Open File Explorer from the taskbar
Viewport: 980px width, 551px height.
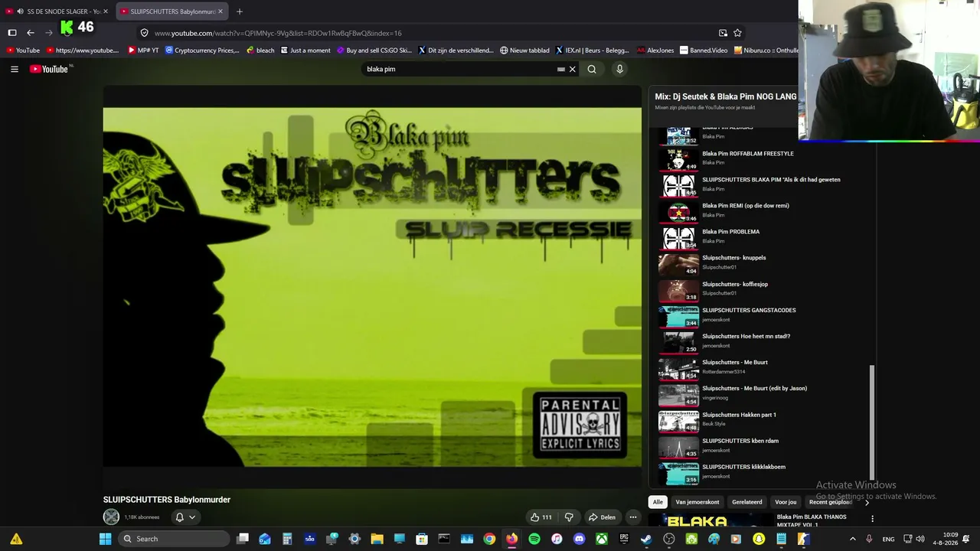[377, 539]
